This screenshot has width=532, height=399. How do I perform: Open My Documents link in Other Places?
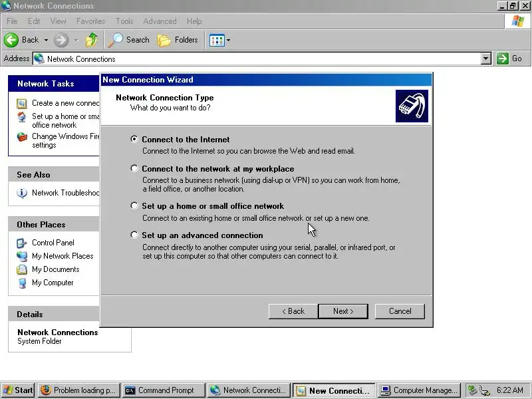click(56, 269)
